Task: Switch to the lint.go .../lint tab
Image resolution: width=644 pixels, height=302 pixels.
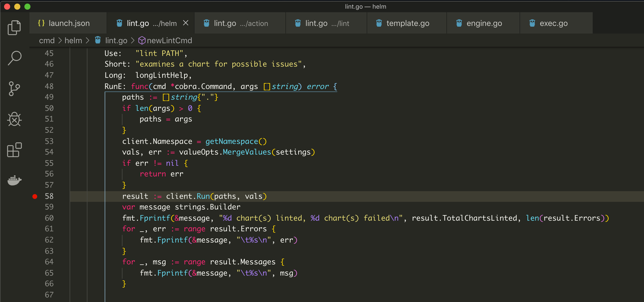Action: [326, 23]
